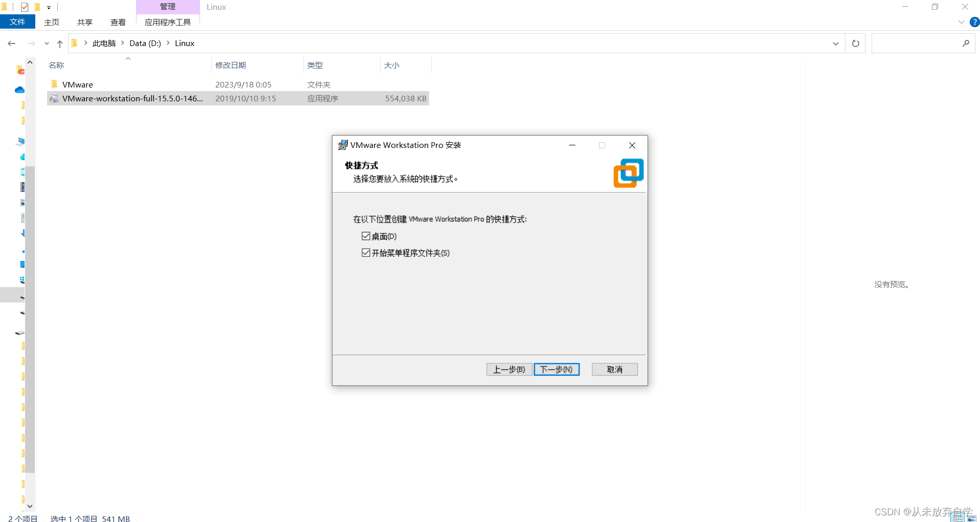
Task: Minimize the VMware Workstation Pro installer
Action: 572,145
